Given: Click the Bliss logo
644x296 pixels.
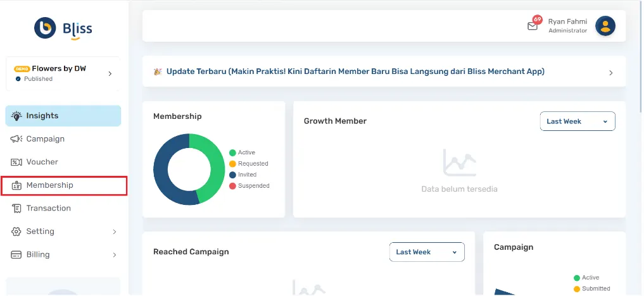Looking at the screenshot, I should (63, 28).
